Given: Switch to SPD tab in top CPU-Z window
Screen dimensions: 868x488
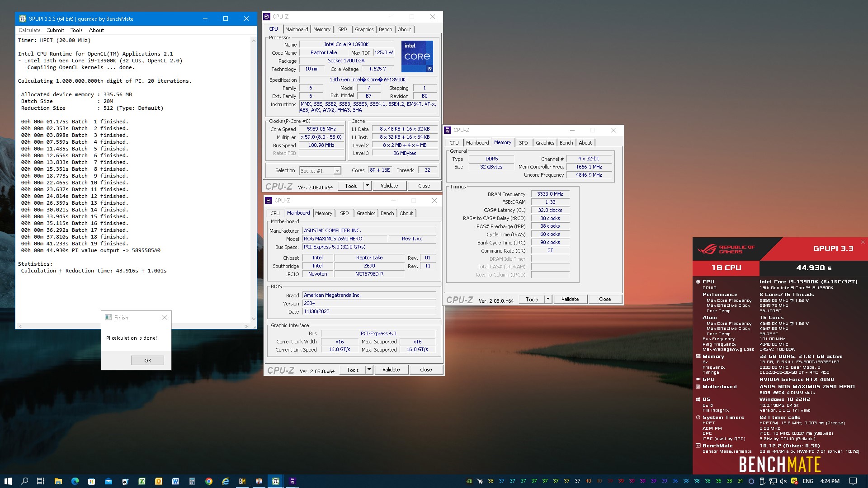Looking at the screenshot, I should pyautogui.click(x=343, y=29).
